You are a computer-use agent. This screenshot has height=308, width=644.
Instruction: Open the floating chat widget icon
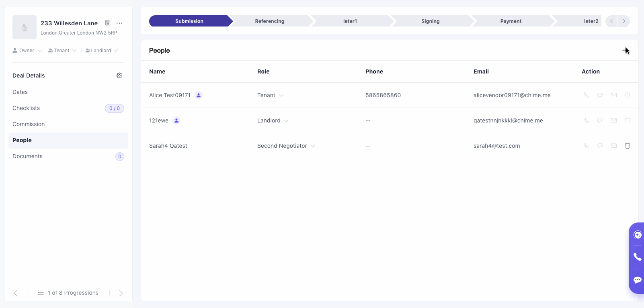637,280
